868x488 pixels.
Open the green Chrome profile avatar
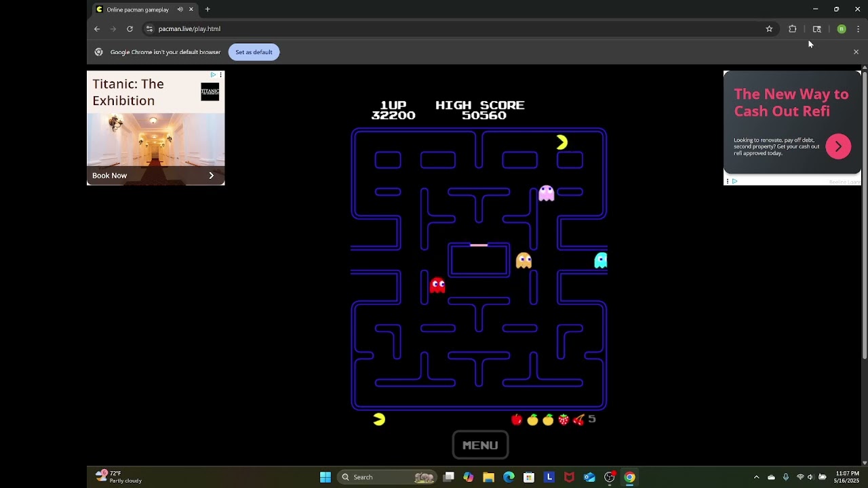pos(842,29)
